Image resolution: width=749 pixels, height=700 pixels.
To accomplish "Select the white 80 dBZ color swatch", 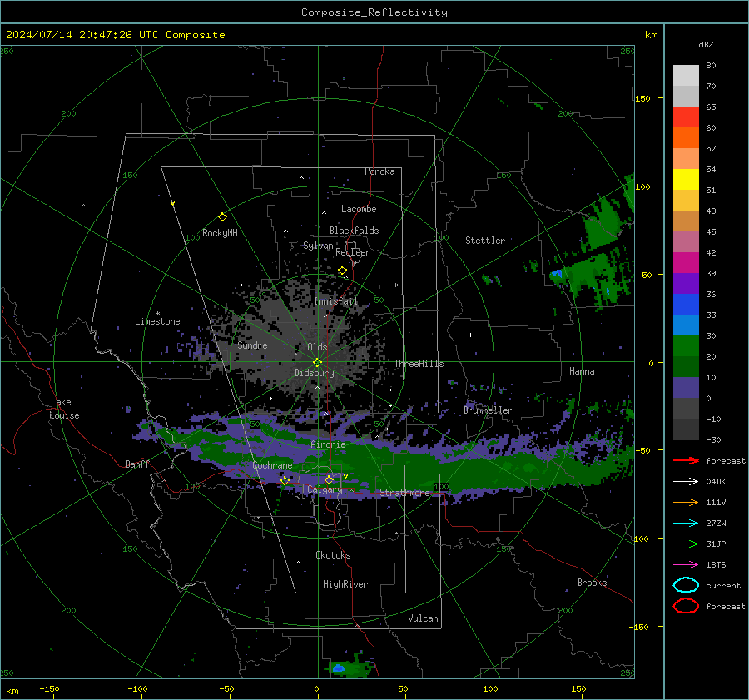I will click(686, 75).
